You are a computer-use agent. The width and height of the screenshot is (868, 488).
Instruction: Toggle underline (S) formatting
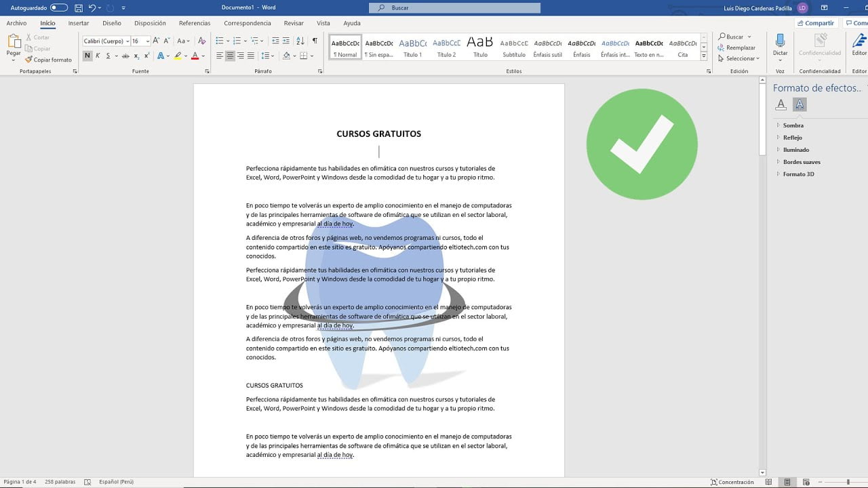tap(108, 56)
